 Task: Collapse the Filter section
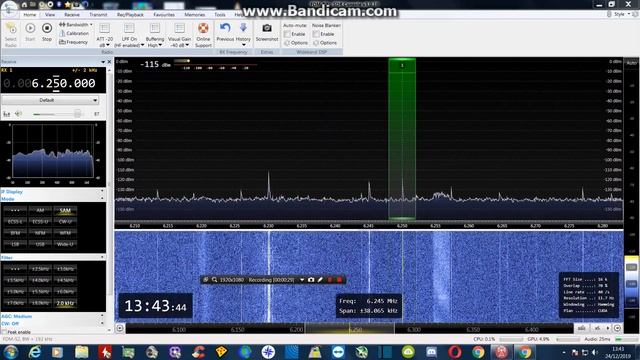click(x=102, y=258)
